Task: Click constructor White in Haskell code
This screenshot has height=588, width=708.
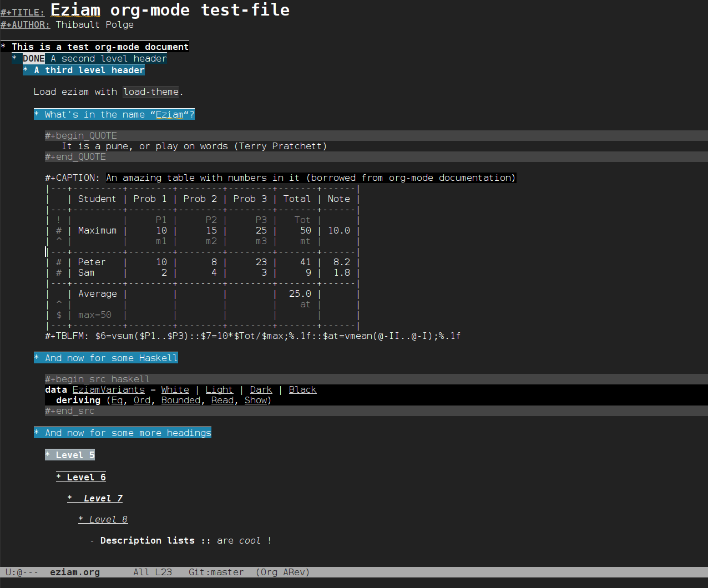Action: [x=175, y=389]
